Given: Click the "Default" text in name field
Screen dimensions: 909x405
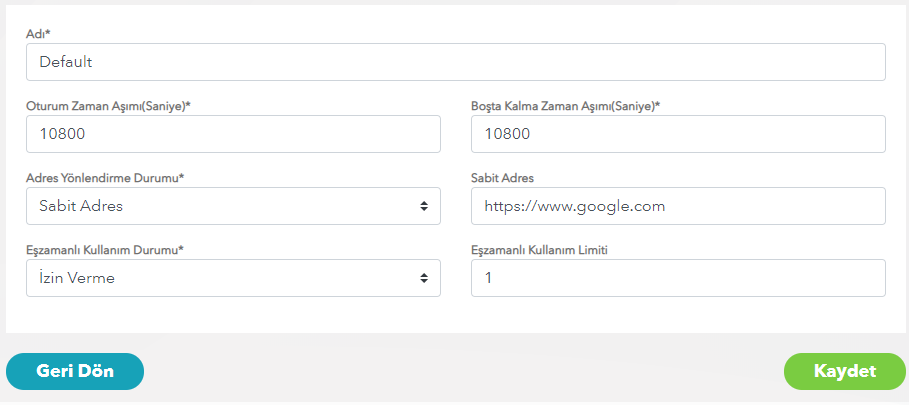Looking at the screenshot, I should pos(66,62).
